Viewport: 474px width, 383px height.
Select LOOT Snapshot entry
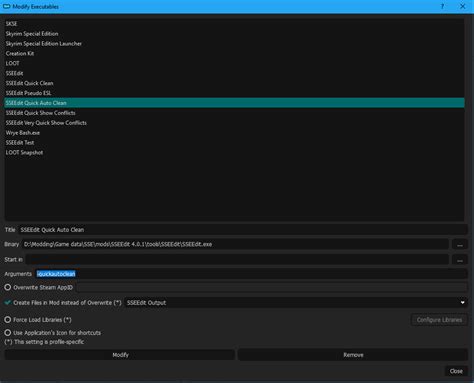[234, 152]
